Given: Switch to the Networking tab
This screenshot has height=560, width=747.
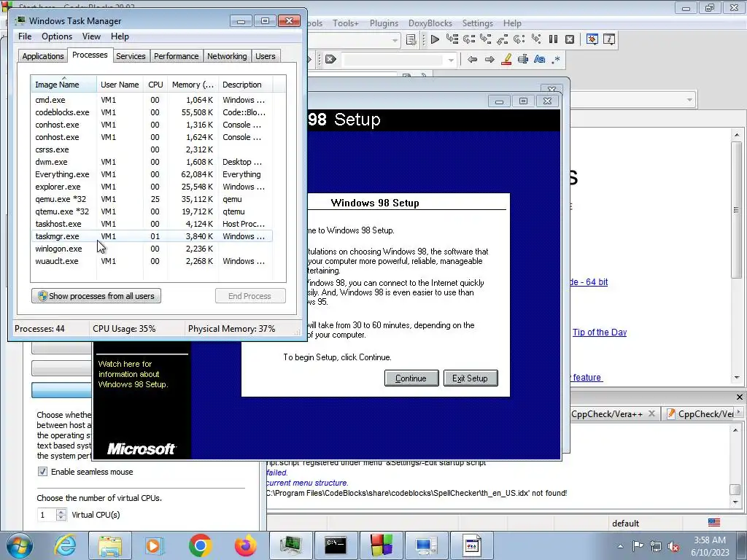Looking at the screenshot, I should [227, 56].
